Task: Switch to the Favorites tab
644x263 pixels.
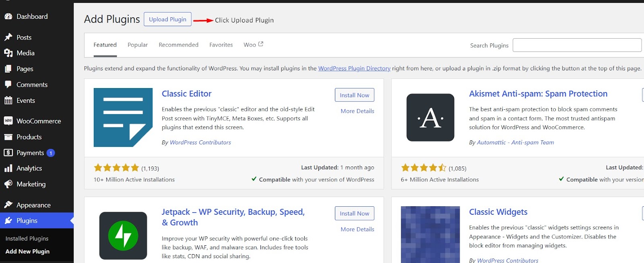Action: 221,45
